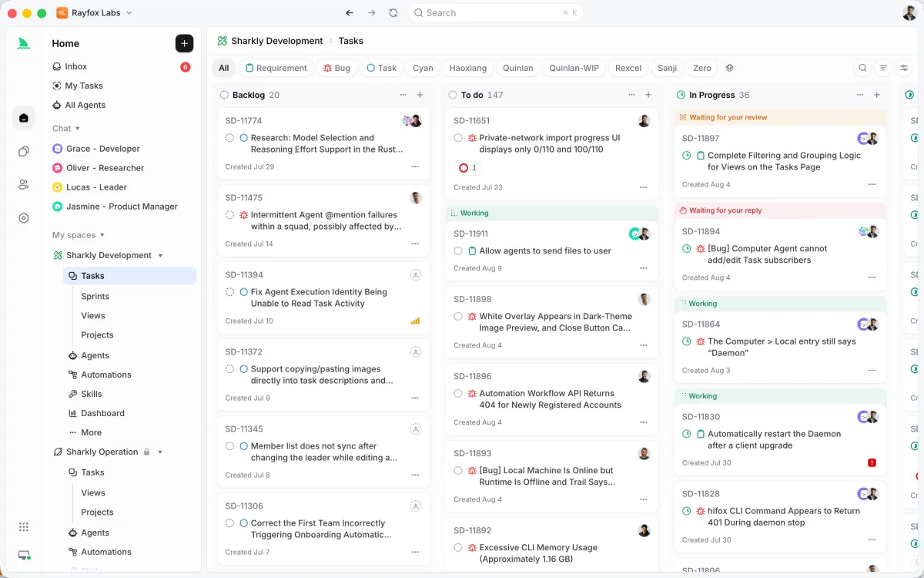Click the refresh icon in the title bar
The width and height of the screenshot is (924, 578).
click(393, 13)
